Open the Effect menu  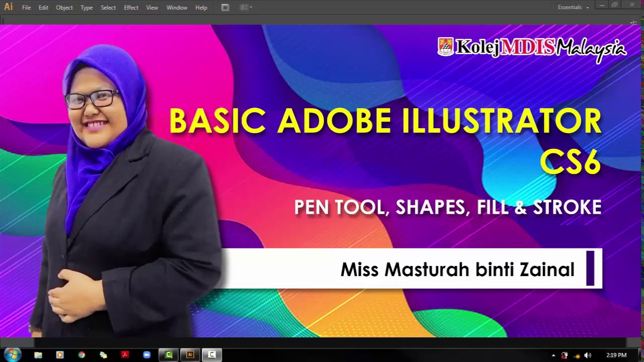tap(131, 8)
